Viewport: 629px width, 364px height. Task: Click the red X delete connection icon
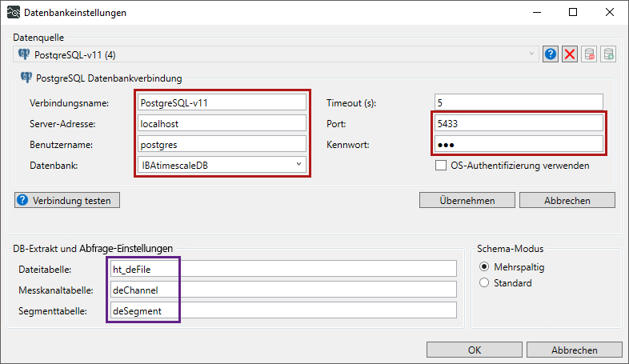570,54
